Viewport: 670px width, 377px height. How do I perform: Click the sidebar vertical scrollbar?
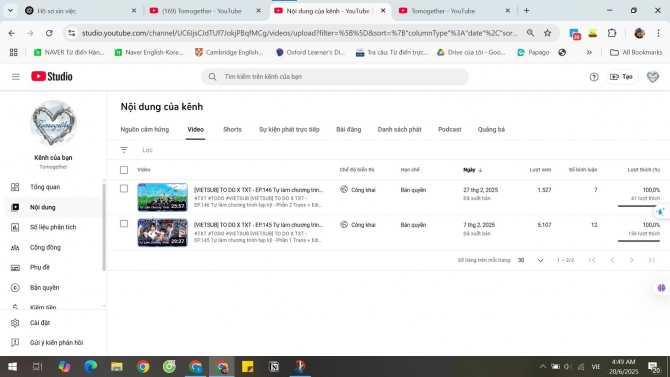click(104, 227)
